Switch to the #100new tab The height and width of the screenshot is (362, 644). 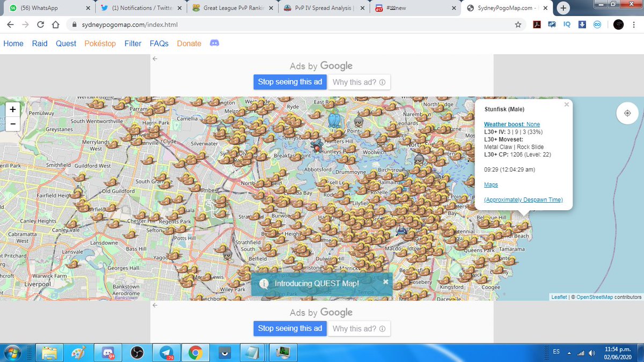[x=415, y=9]
